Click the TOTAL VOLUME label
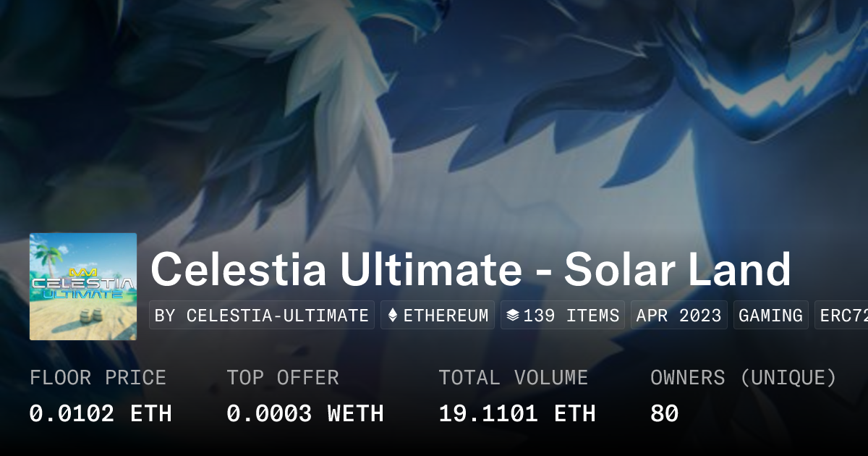The image size is (868, 456). pyautogui.click(x=513, y=378)
